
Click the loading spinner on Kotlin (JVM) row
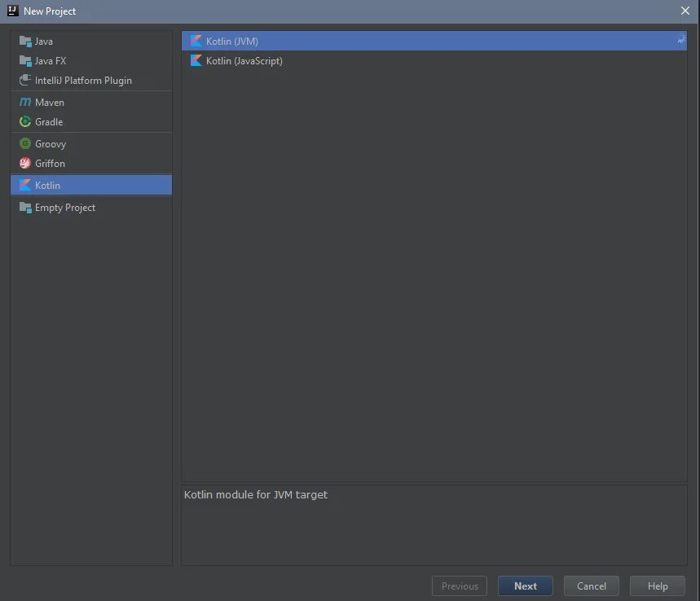[681, 39]
